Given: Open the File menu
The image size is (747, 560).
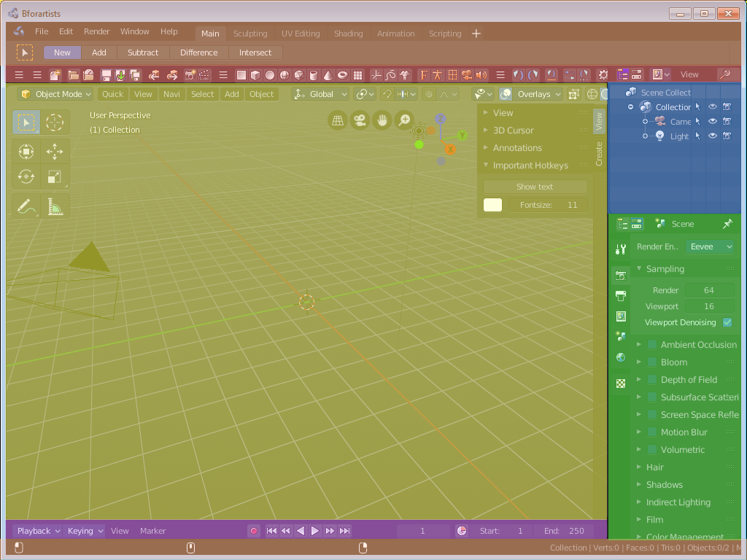Looking at the screenshot, I should tap(42, 31).
